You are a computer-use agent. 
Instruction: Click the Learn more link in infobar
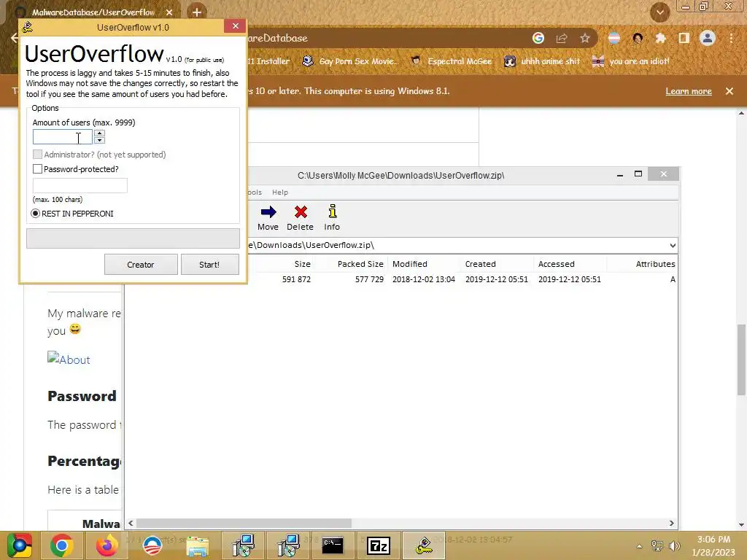(x=689, y=91)
